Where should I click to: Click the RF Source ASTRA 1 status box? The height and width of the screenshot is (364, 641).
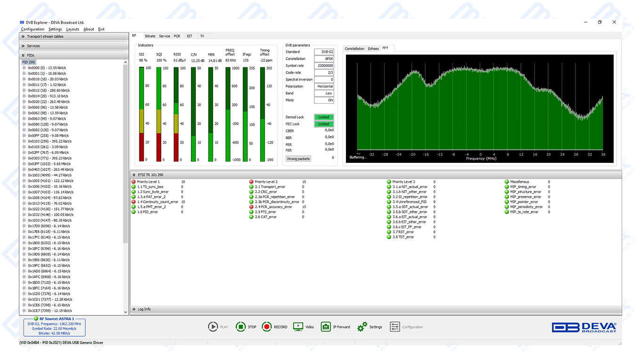(54, 326)
